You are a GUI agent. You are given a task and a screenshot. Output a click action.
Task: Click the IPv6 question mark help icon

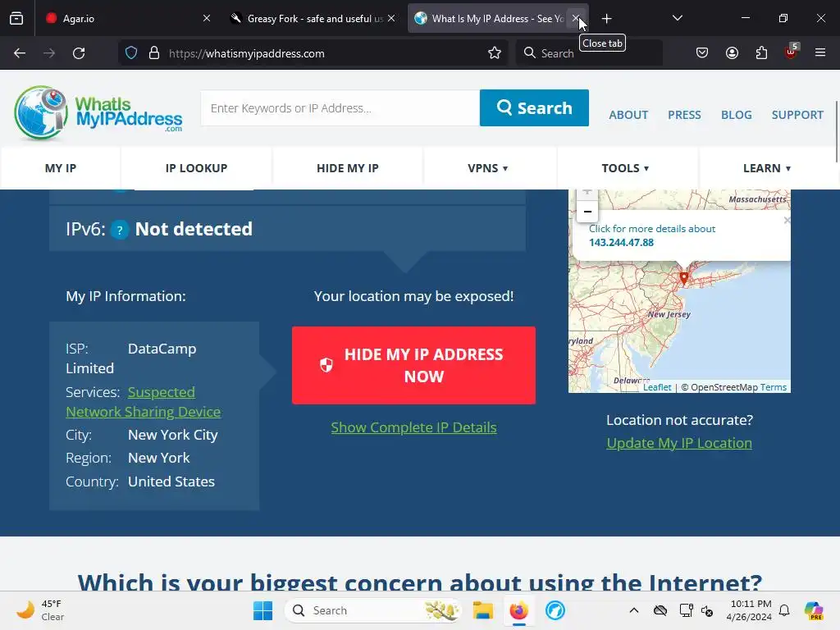coord(120,231)
